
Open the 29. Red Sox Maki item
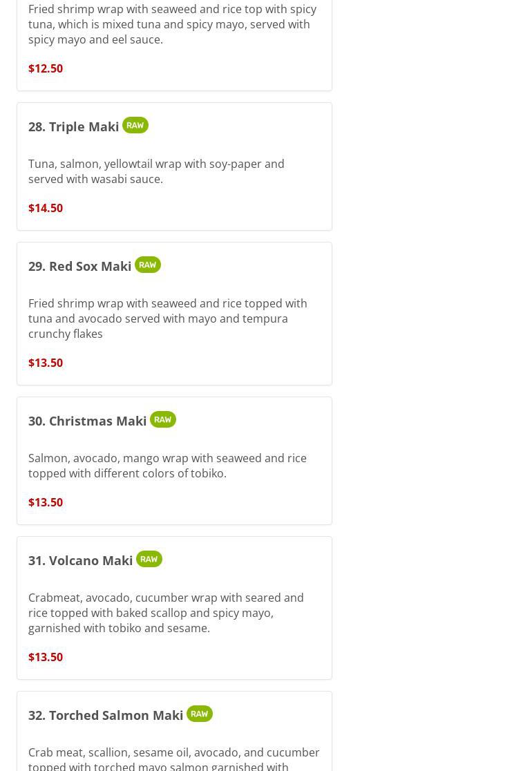coord(79,266)
